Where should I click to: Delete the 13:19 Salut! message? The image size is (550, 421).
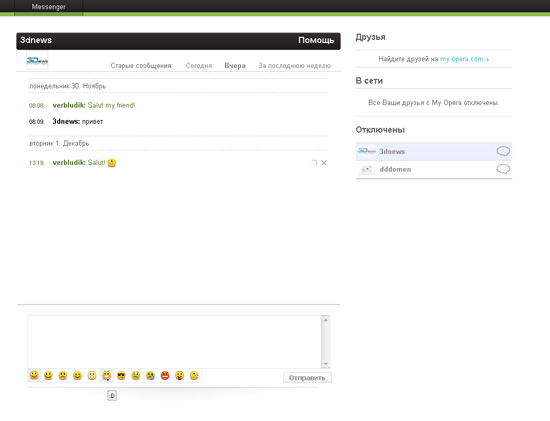[x=324, y=163]
